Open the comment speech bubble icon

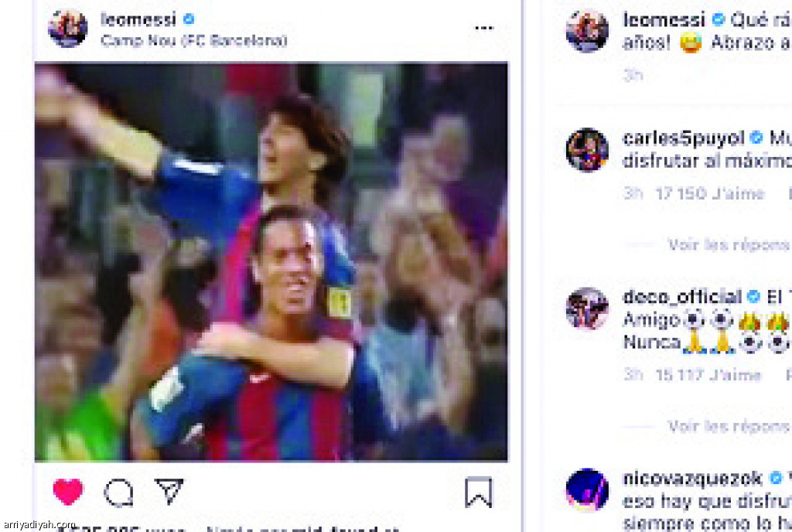click(x=118, y=493)
